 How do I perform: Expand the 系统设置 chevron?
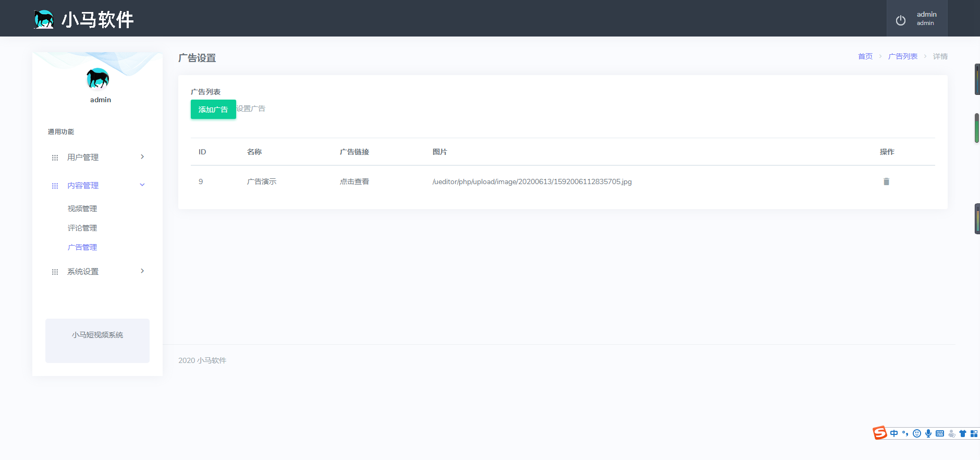click(x=142, y=271)
